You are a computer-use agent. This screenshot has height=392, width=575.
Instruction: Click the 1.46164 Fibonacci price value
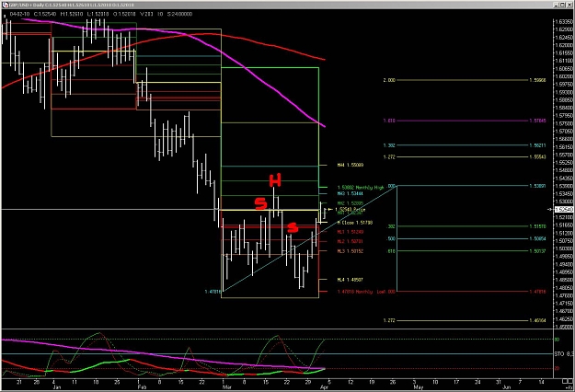click(537, 320)
